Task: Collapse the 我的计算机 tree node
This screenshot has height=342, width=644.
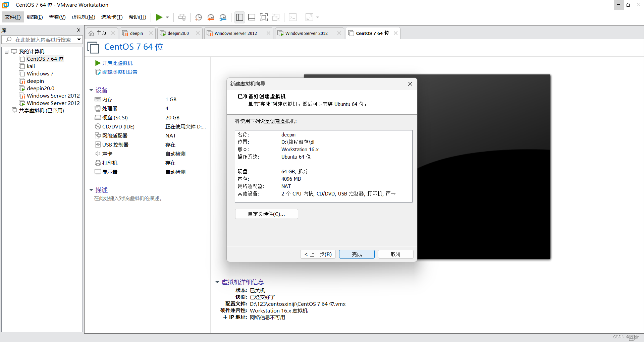Action: 6,52
